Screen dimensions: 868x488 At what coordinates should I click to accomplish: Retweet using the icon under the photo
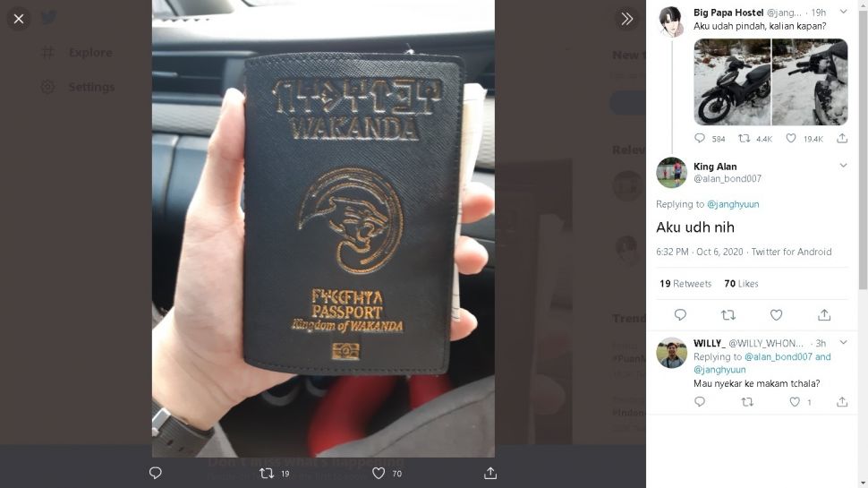(267, 473)
